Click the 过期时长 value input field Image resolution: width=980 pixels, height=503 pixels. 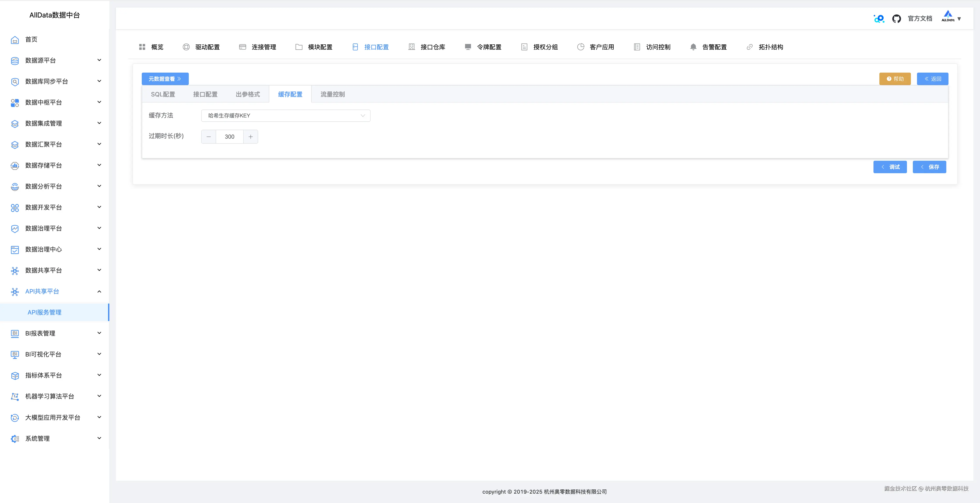[x=229, y=137]
